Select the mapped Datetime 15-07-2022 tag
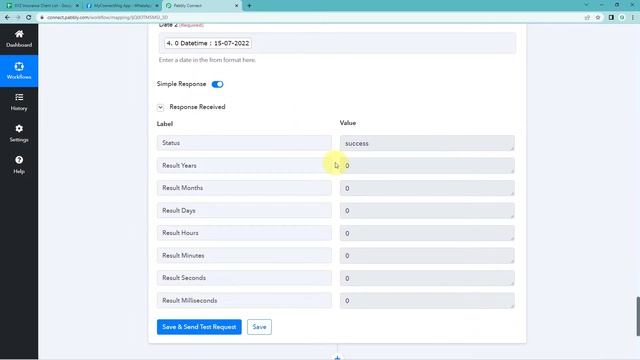Image resolution: width=640 pixels, height=360 pixels. pyautogui.click(x=208, y=43)
